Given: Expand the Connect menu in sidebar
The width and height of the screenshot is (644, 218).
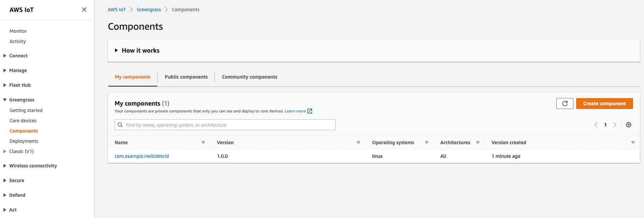Looking at the screenshot, I should [x=5, y=56].
